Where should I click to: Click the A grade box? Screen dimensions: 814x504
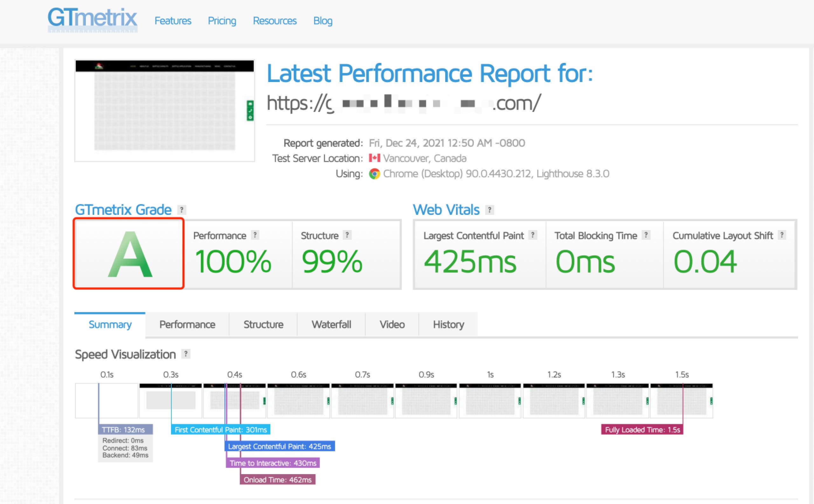(129, 253)
